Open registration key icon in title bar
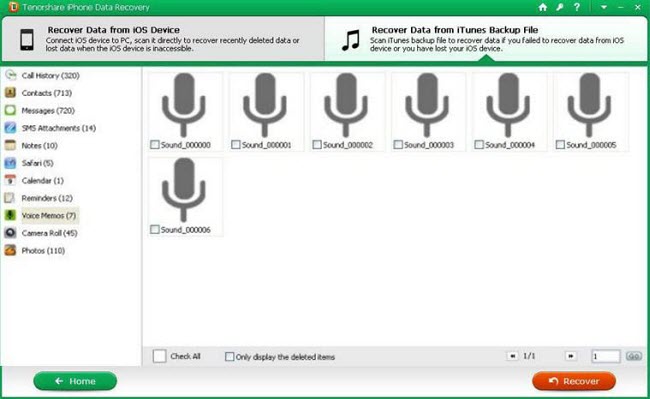This screenshot has width=650, height=399. [x=560, y=7]
